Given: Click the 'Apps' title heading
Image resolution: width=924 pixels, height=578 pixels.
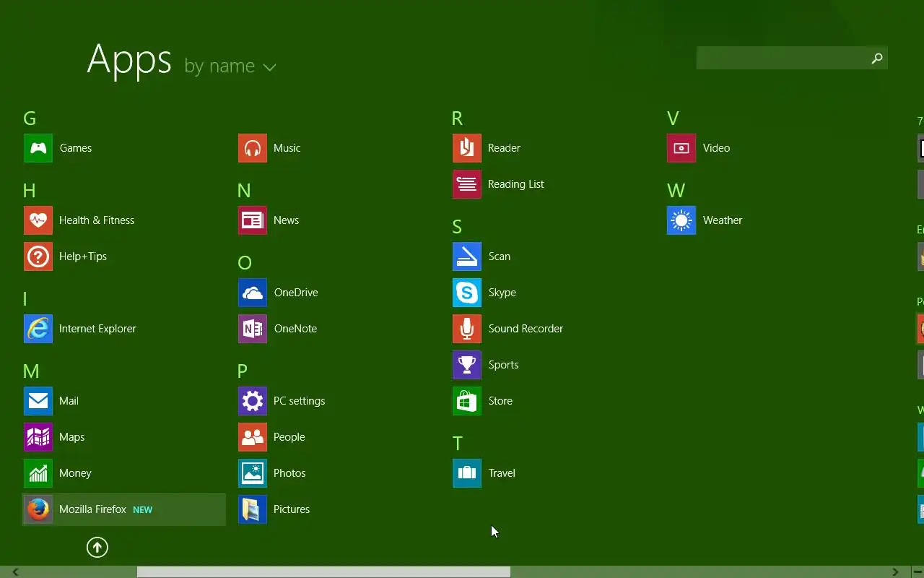Looking at the screenshot, I should tap(129, 59).
